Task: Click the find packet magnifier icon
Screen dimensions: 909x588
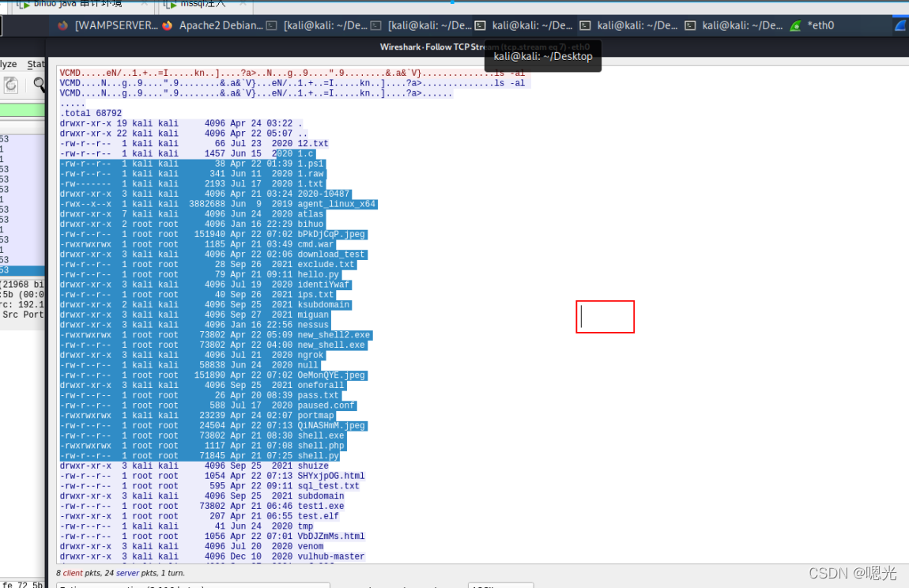Action: pyautogui.click(x=40, y=85)
